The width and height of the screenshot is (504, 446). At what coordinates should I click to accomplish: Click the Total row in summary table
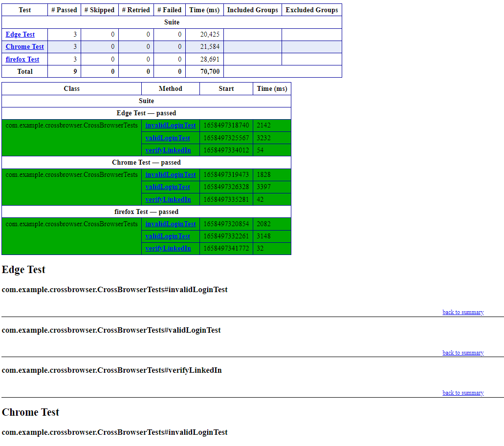coord(24,71)
